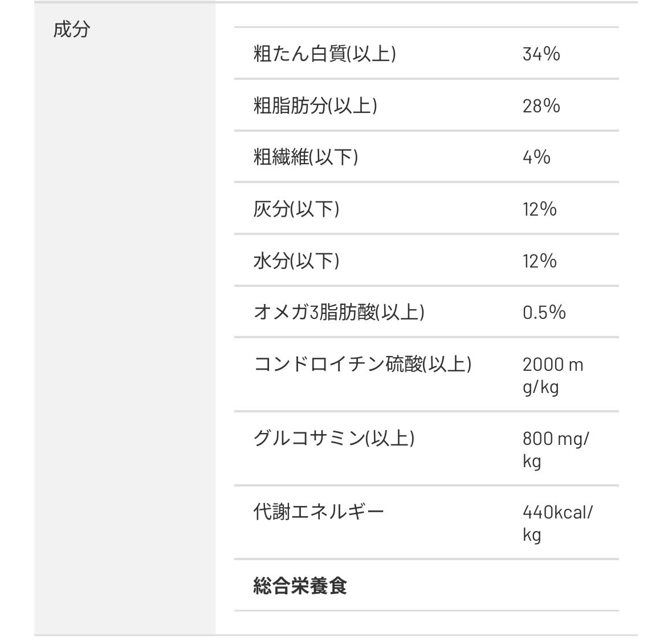
Task: Select the オメガ3脂肪酸(以上) row label
Action: tap(339, 312)
